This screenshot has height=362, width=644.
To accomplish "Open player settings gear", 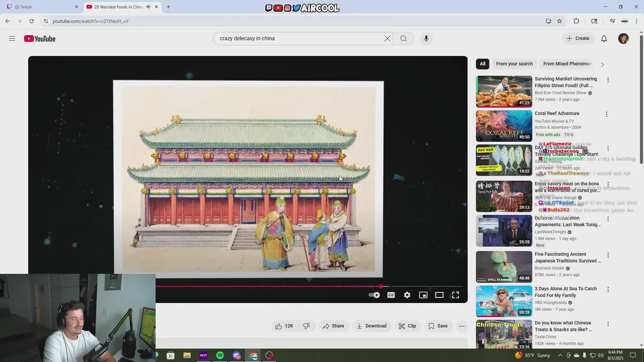I will 407,295.
